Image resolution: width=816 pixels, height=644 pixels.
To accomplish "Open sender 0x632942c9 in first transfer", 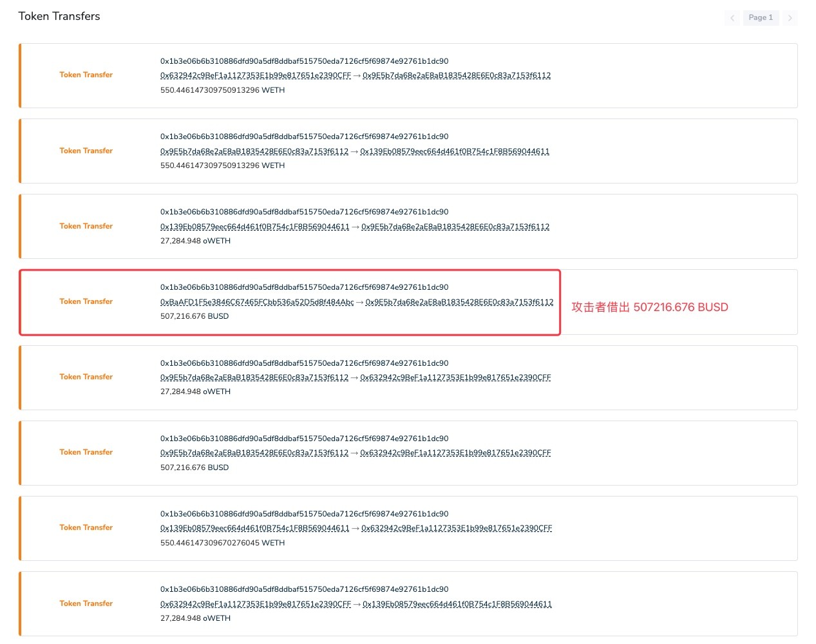I will (256, 75).
